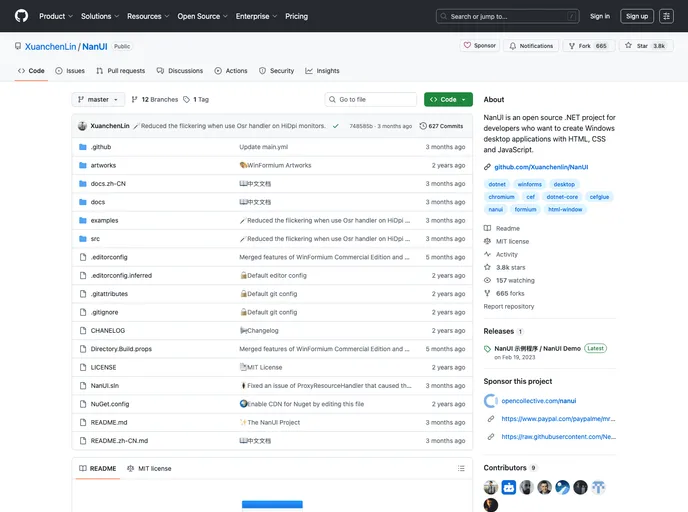This screenshot has height=512, width=688.
Task: View the 12 Branches list
Action: tap(155, 100)
